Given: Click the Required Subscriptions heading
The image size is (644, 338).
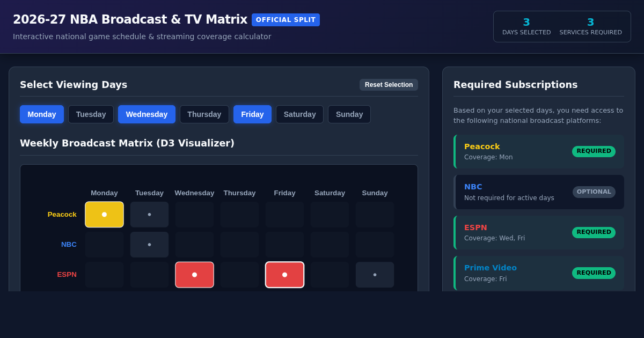Looking at the screenshot, I should pyautogui.click(x=515, y=85).
